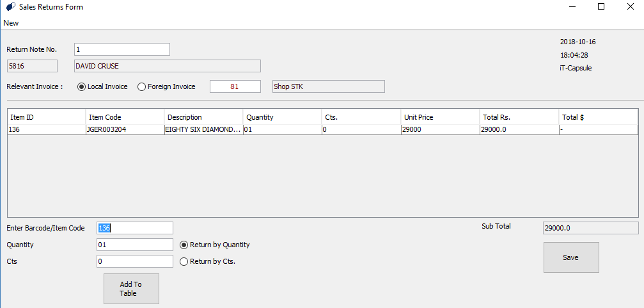The width and height of the screenshot is (644, 308).
Task: Click the Sub Total field
Action: (x=590, y=228)
